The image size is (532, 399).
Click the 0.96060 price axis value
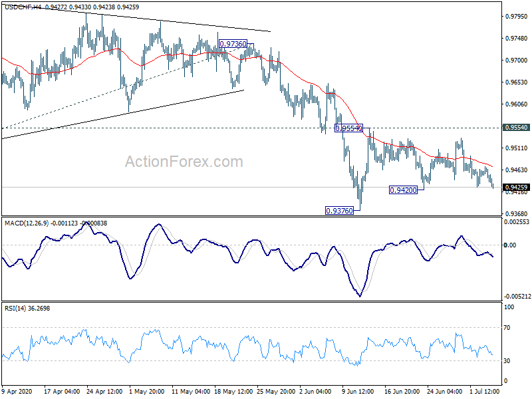pyautogui.click(x=517, y=104)
